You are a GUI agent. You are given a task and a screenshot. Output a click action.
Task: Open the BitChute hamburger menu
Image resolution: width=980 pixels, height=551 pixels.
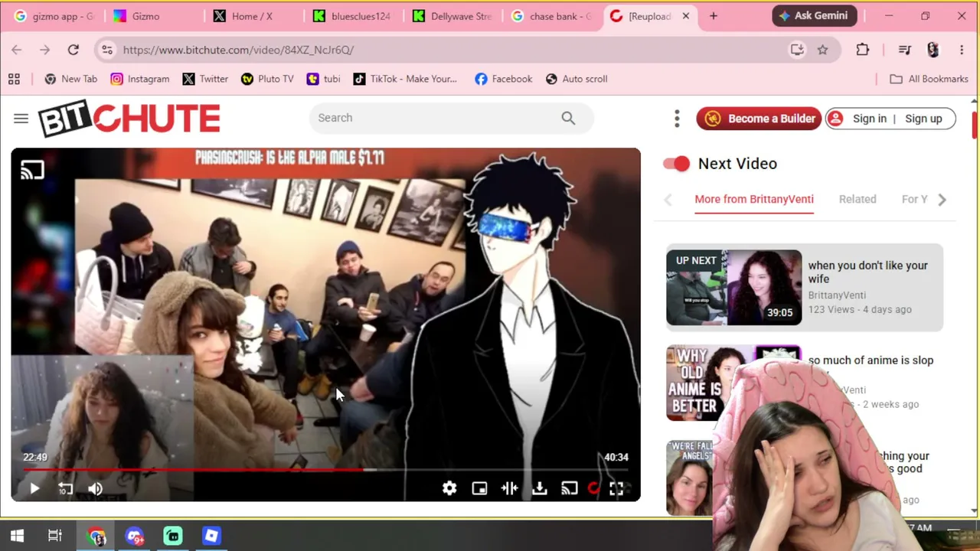pyautogui.click(x=21, y=119)
